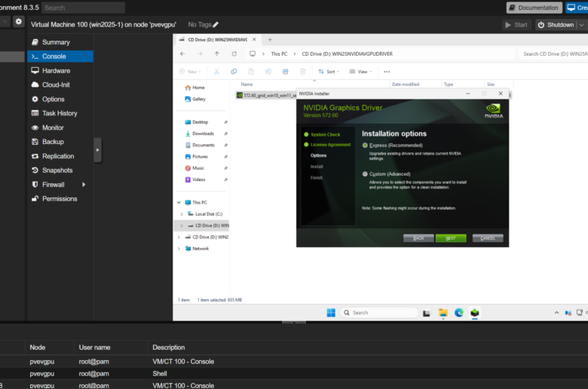
Task: Click This PC in the address breadcrumb
Action: (x=279, y=54)
